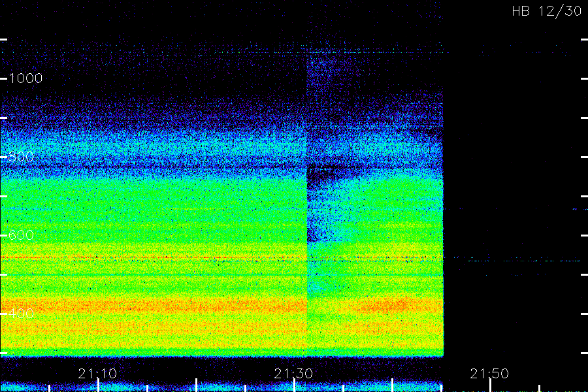Click the 600 frequency axis label
The image size is (588, 392).
click(x=21, y=235)
